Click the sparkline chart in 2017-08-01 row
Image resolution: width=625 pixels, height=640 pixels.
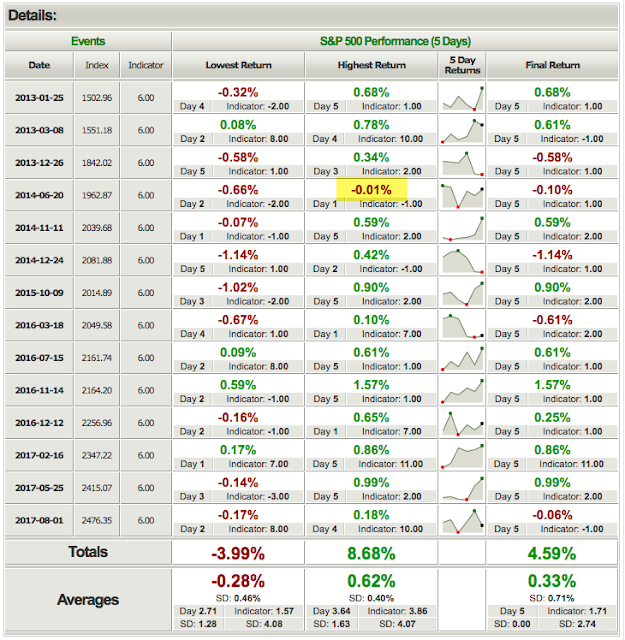[462, 520]
